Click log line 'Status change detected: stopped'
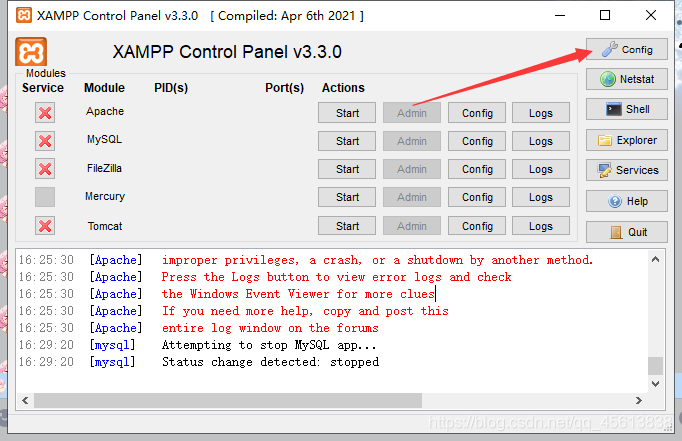Image resolution: width=682 pixels, height=441 pixels. (x=271, y=362)
